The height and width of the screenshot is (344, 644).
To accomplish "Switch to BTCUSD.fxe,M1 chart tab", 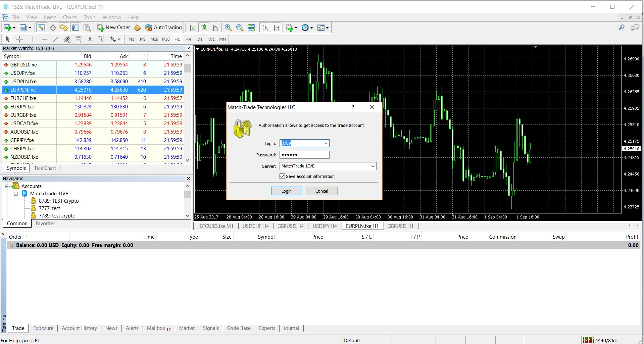I will pos(216,226).
